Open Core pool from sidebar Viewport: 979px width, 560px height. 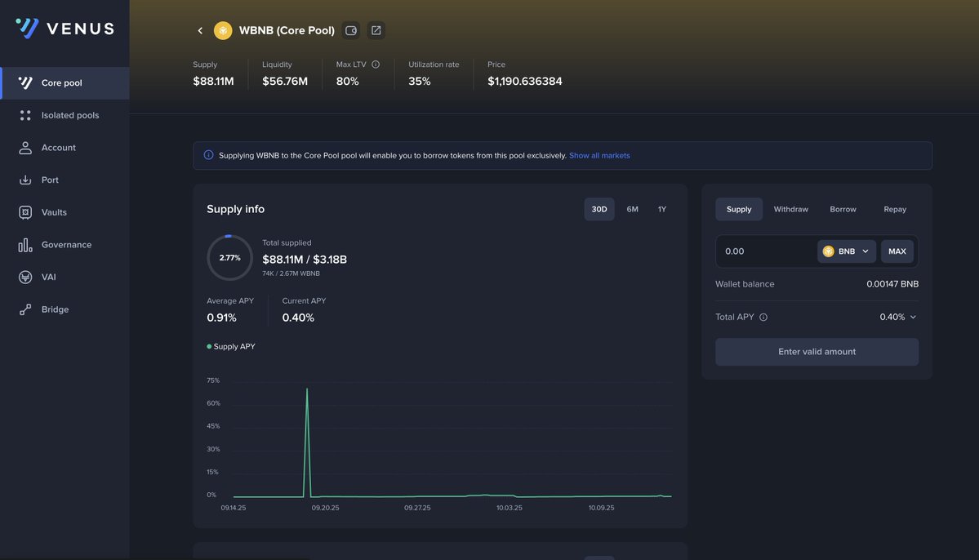pyautogui.click(x=65, y=83)
